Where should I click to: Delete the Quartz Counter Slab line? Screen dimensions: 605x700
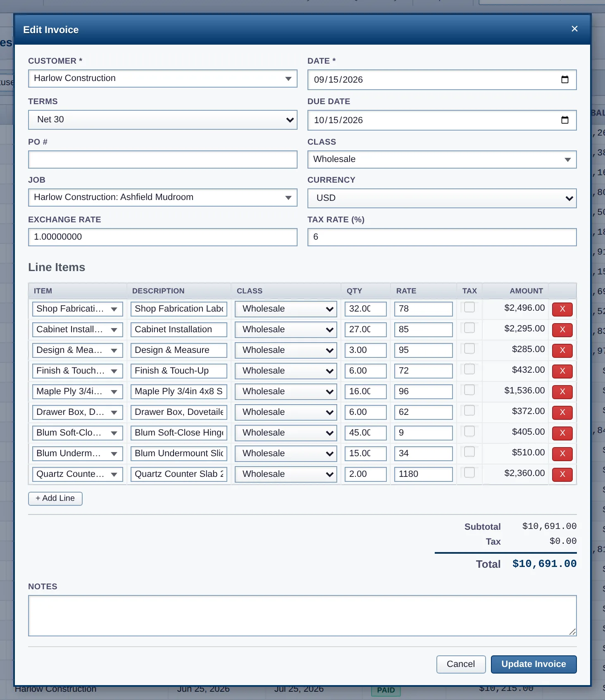(x=562, y=474)
